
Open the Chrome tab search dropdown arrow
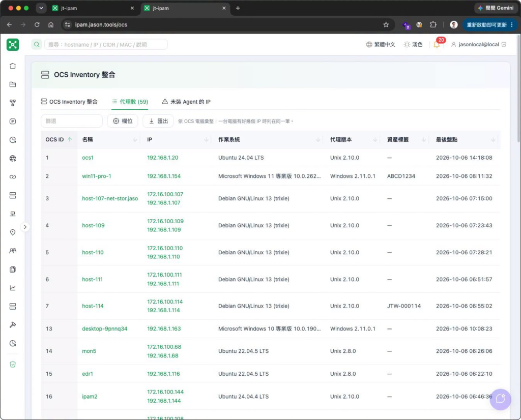point(41,8)
